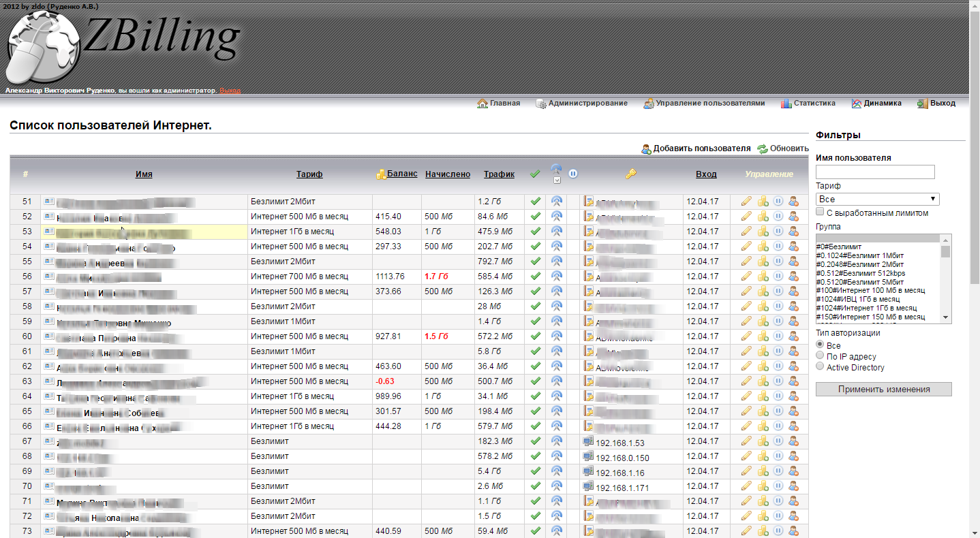Click add-funds coins icon for row 56

click(763, 276)
